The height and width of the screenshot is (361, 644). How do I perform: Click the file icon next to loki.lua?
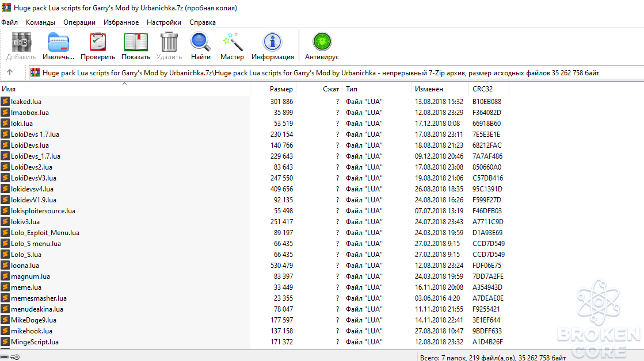point(5,123)
